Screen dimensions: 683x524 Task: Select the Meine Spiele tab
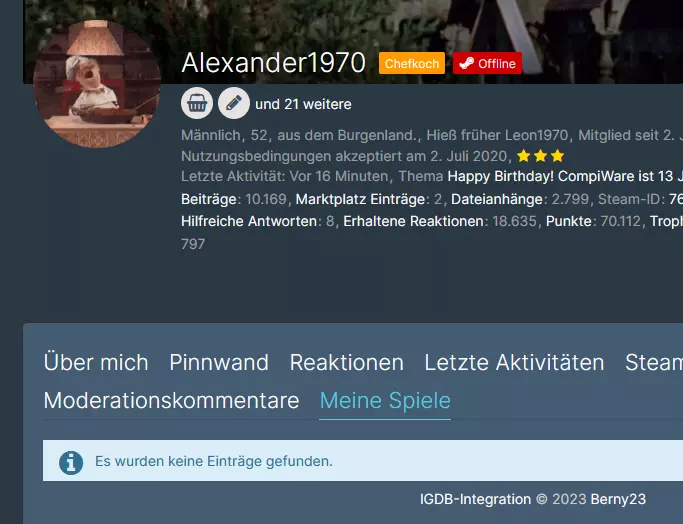[385, 400]
